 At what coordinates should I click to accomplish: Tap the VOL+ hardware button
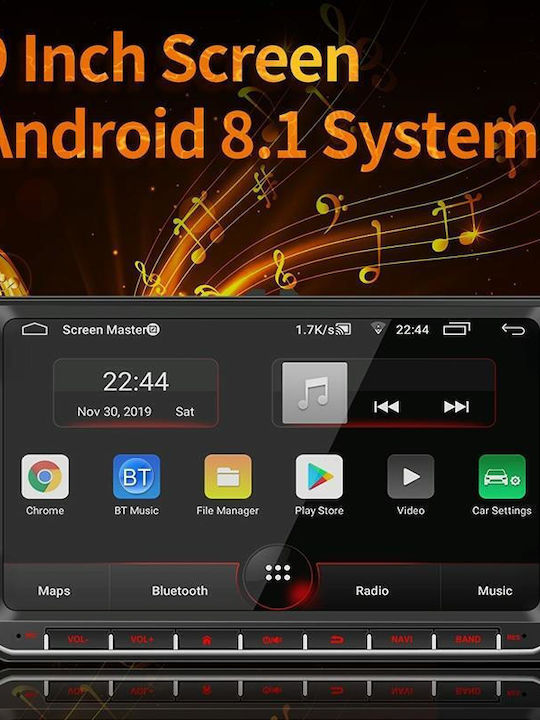pos(142,639)
